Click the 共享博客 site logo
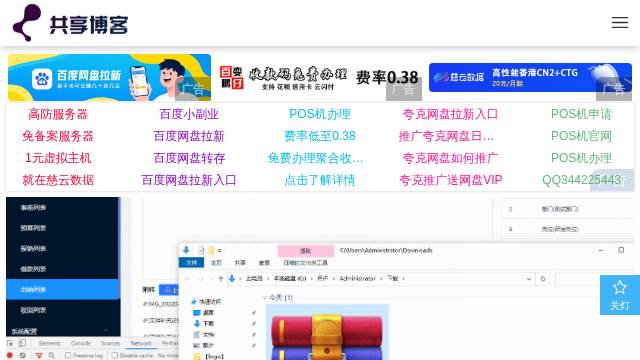 (70, 23)
